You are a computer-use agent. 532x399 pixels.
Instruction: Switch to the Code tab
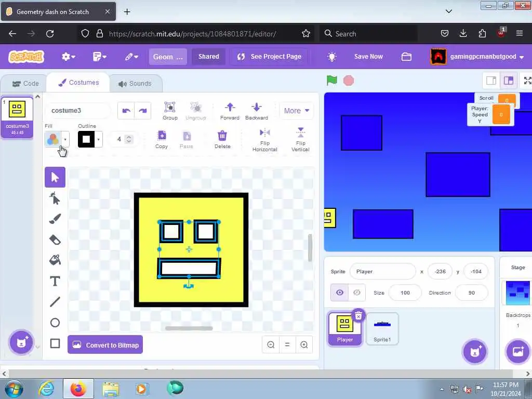pyautogui.click(x=25, y=84)
